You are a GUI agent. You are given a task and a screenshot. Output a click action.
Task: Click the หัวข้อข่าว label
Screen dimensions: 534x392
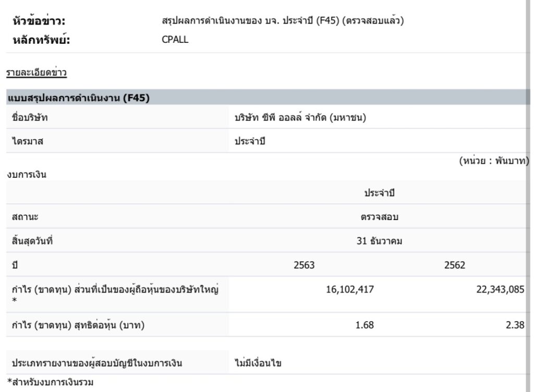pyautogui.click(x=41, y=21)
